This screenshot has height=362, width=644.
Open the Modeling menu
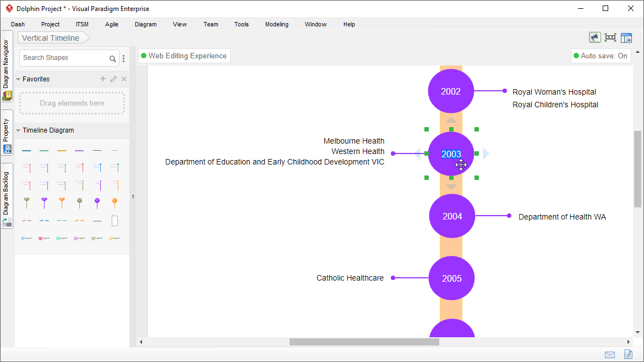tap(277, 24)
